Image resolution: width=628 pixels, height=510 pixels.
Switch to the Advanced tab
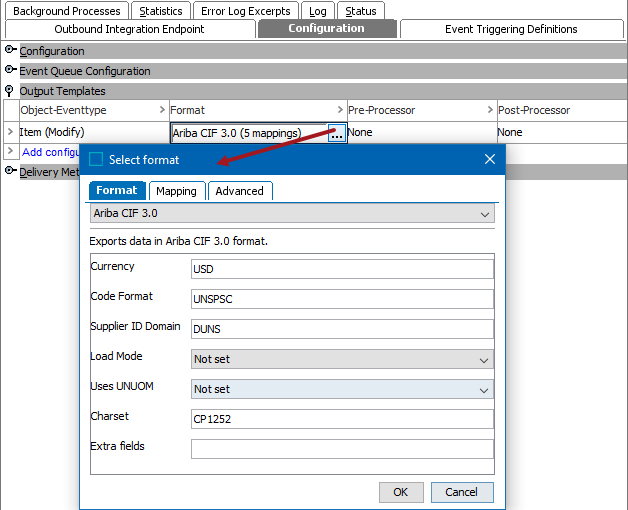tap(240, 191)
